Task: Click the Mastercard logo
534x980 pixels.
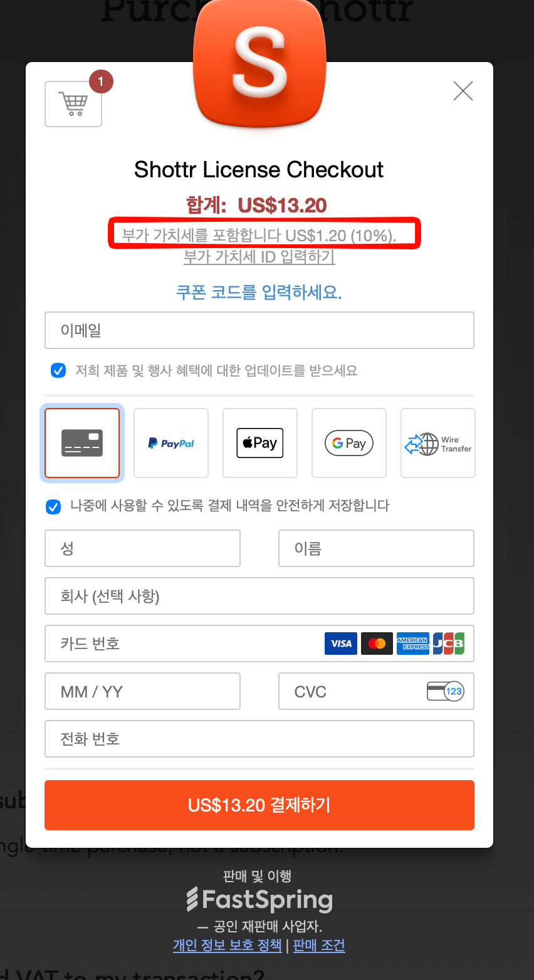Action: [x=377, y=644]
